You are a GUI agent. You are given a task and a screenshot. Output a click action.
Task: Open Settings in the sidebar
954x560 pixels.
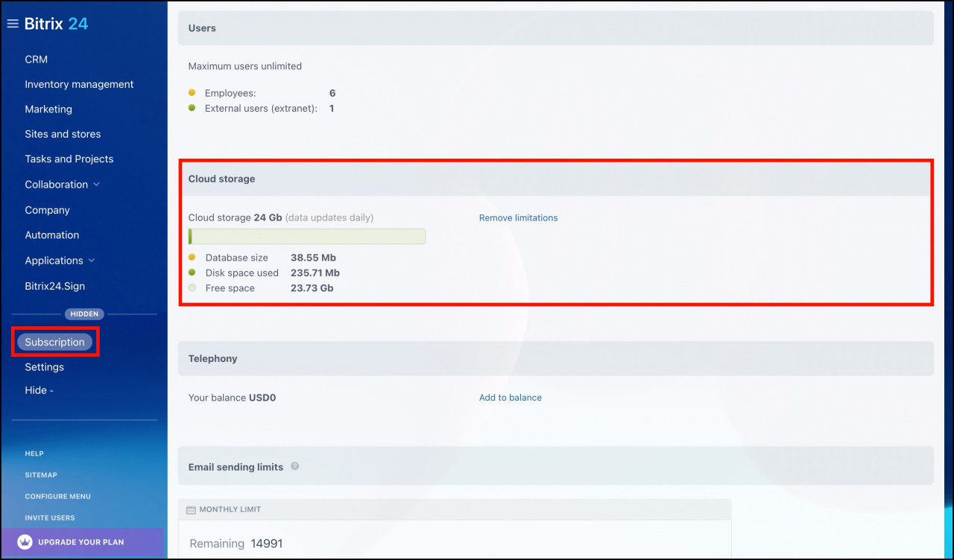click(45, 367)
